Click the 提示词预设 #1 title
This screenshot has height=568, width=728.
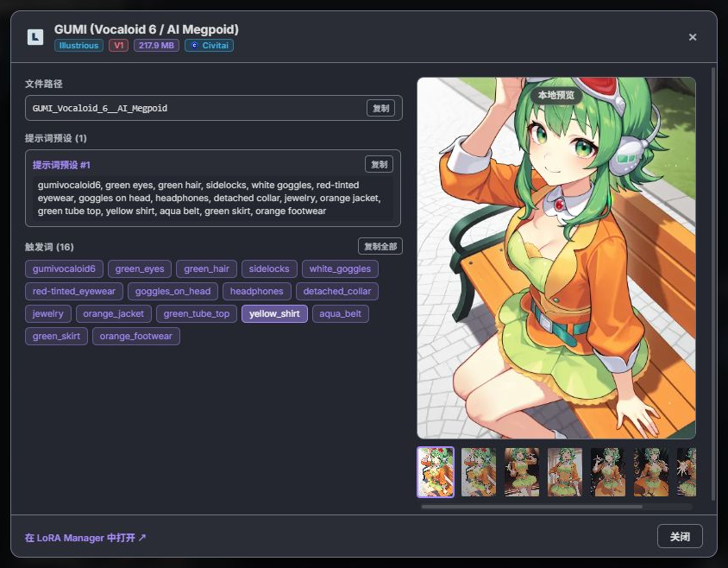(61, 165)
